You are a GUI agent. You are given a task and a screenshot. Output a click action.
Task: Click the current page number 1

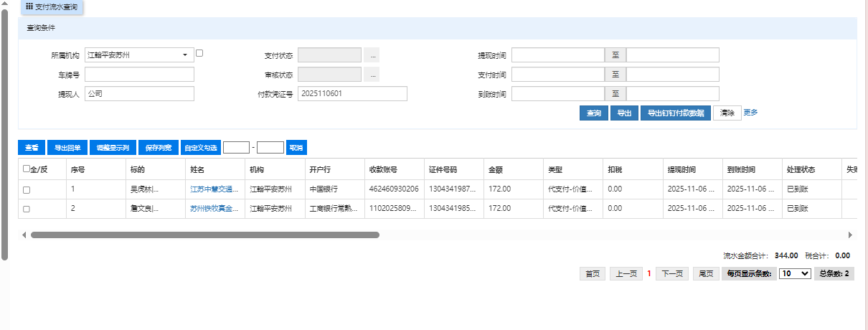648,274
